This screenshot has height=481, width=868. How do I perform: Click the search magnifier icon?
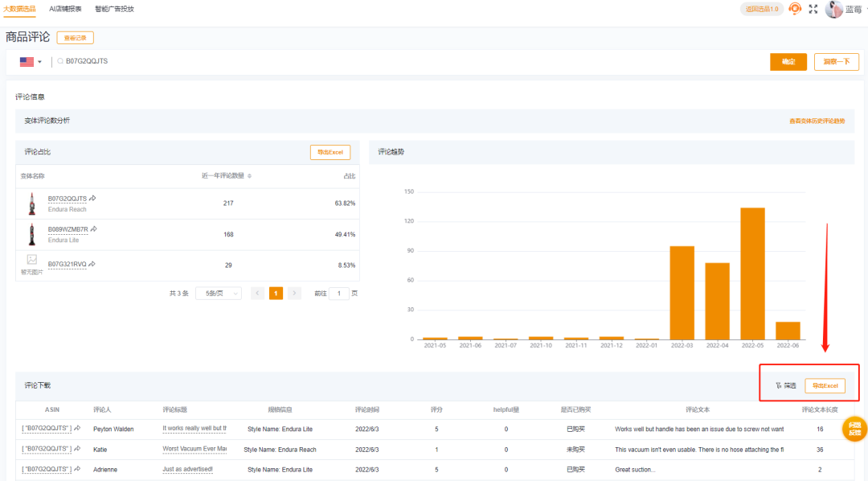coord(60,61)
